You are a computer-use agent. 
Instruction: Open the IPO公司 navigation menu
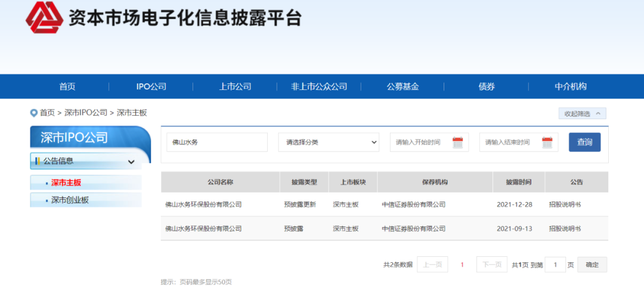(x=151, y=86)
